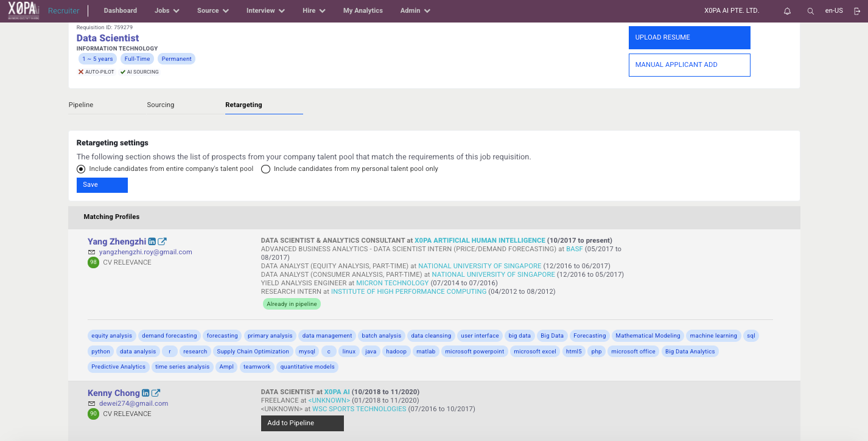Click the X0PA AI logo

point(24,11)
